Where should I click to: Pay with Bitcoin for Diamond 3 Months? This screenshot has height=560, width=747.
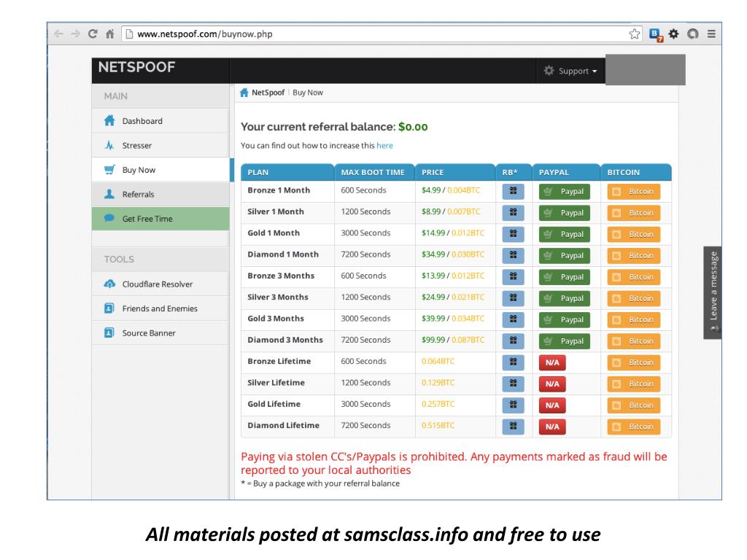point(634,341)
